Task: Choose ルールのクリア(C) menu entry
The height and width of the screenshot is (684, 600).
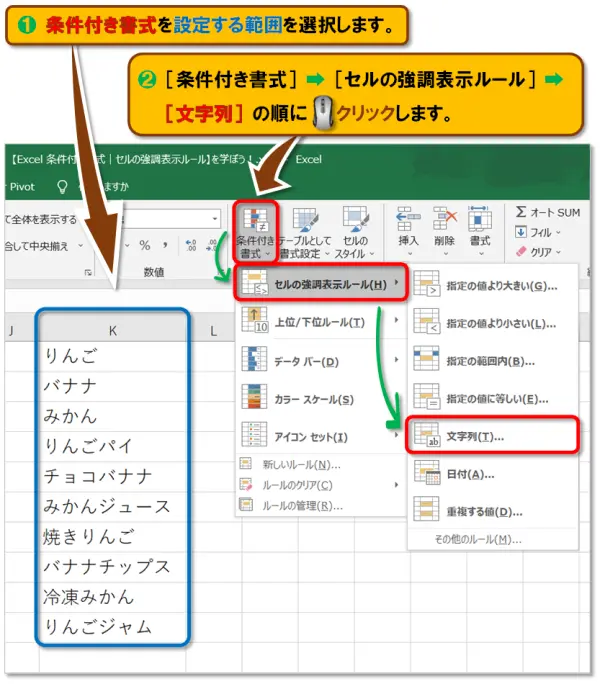Action: (321, 485)
